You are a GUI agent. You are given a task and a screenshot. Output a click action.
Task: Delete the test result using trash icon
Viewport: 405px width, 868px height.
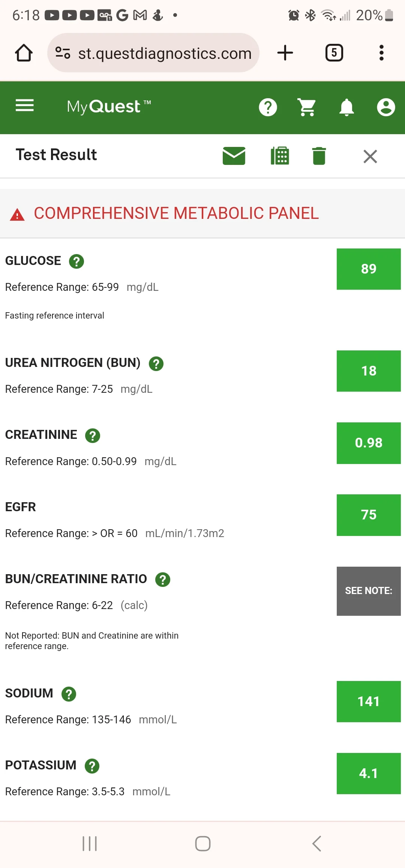[319, 156]
